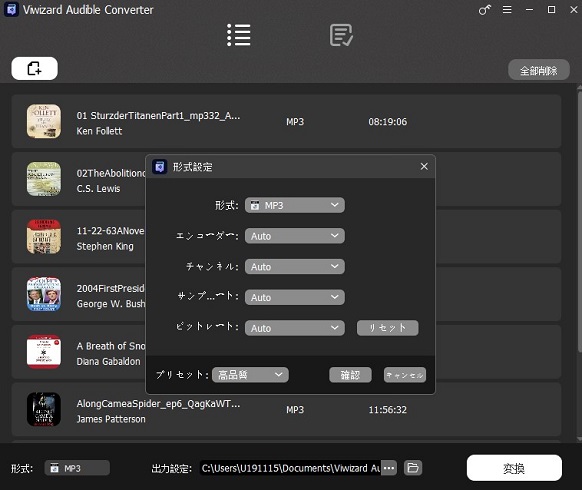Select Stephen King book cover thumbnail
The image size is (582, 490).
44,236
